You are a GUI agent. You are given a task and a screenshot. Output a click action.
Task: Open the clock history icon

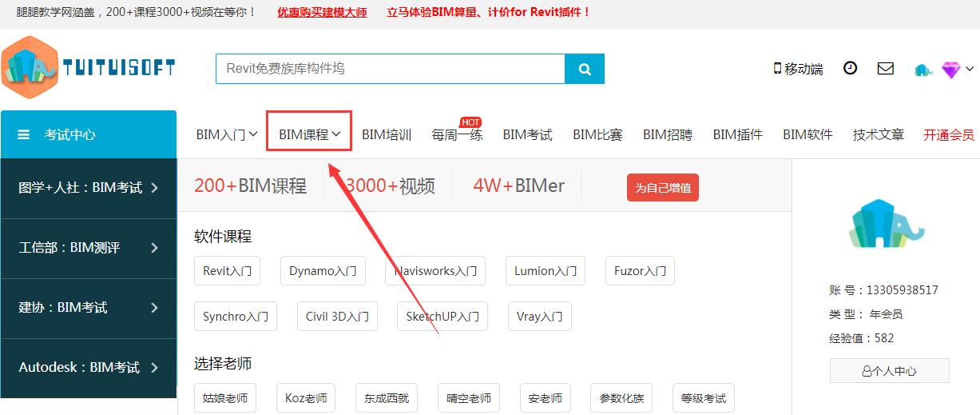[851, 68]
